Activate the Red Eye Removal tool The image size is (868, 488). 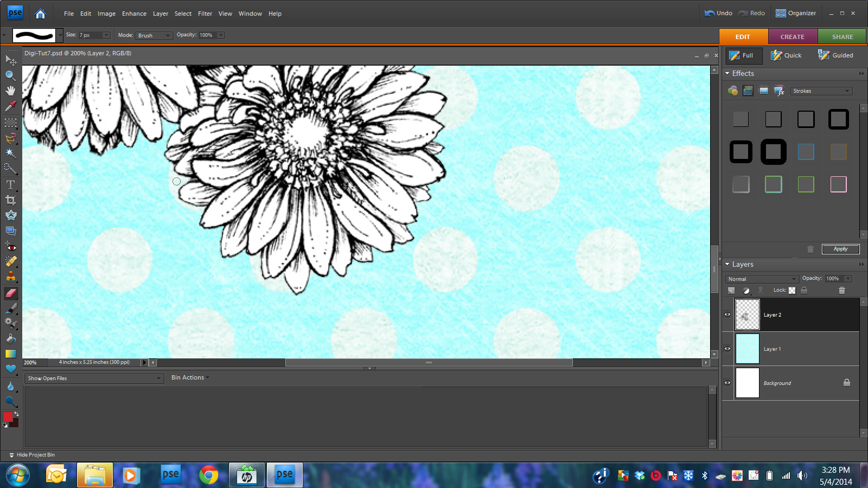pyautogui.click(x=10, y=247)
